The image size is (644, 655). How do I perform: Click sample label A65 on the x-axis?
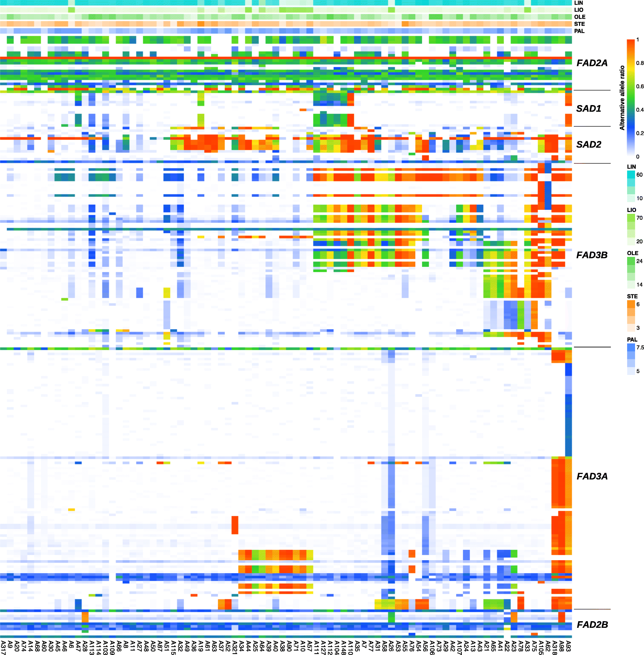[494, 645]
